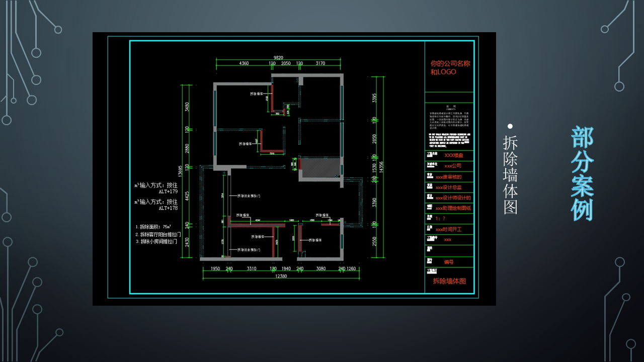644x362 pixels.
Task: Click the xxx公司 entry in title block
Action: 453,166
